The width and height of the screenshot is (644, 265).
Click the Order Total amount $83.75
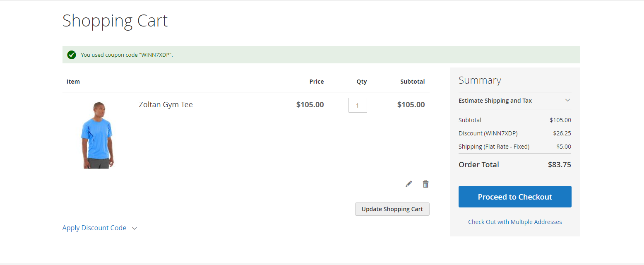[559, 164]
